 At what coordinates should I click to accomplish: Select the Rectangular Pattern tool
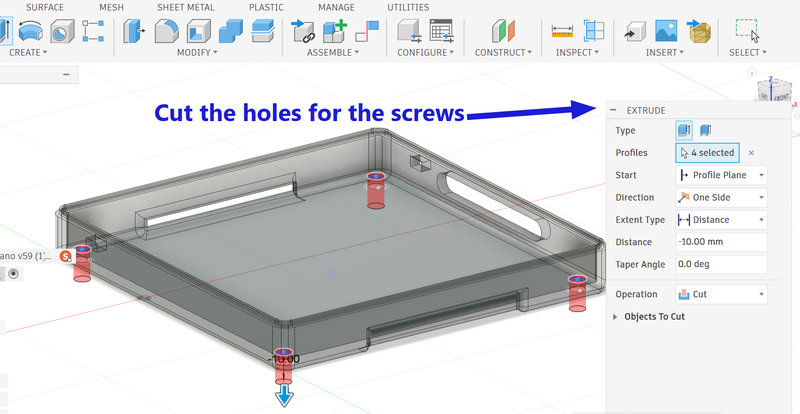93,31
